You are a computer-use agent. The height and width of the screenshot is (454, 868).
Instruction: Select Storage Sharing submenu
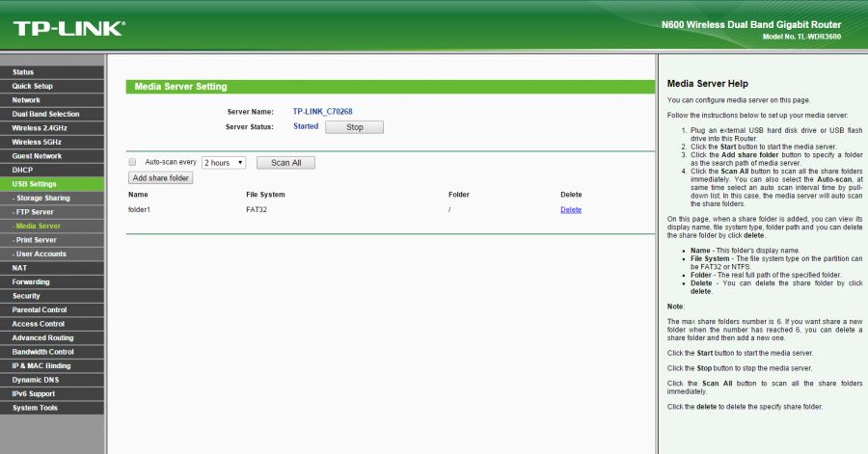click(x=41, y=198)
